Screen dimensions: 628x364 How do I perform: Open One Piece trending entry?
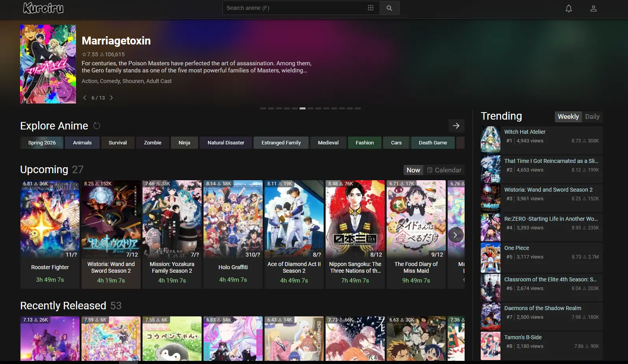click(x=542, y=257)
